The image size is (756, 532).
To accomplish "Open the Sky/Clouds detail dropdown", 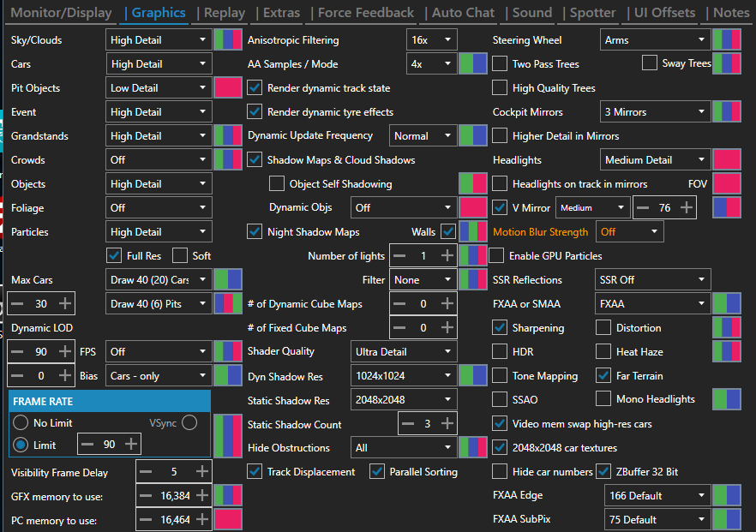I will click(x=159, y=40).
